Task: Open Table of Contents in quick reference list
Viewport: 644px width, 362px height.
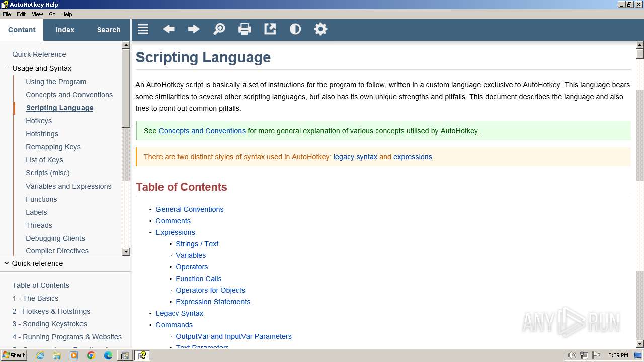Action: [x=41, y=285]
